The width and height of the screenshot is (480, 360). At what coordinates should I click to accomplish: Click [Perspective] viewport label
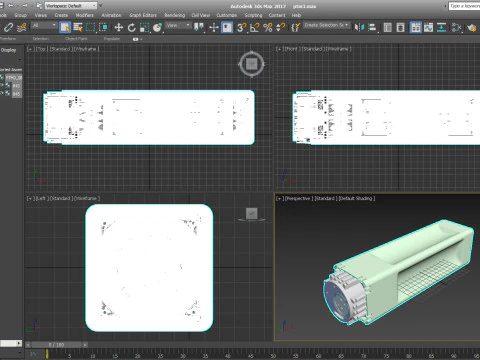(x=298, y=198)
